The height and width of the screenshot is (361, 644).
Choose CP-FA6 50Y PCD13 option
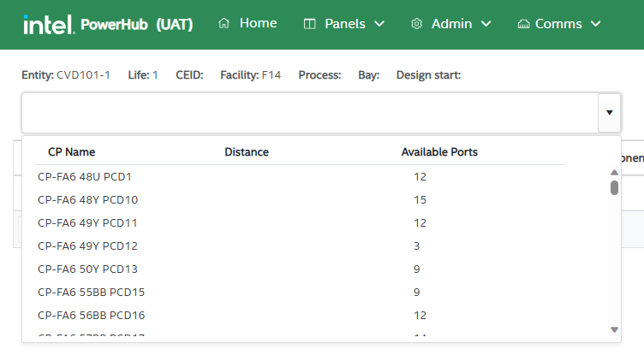click(x=87, y=269)
